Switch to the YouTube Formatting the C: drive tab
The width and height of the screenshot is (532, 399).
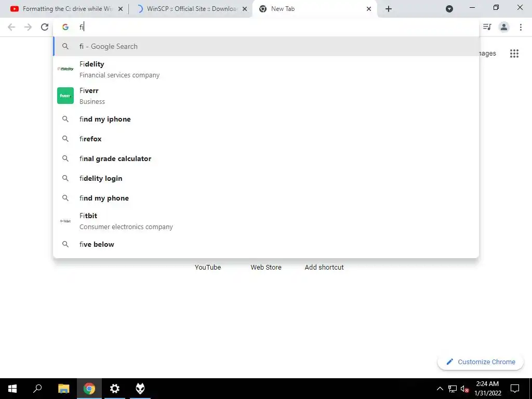[x=66, y=9]
